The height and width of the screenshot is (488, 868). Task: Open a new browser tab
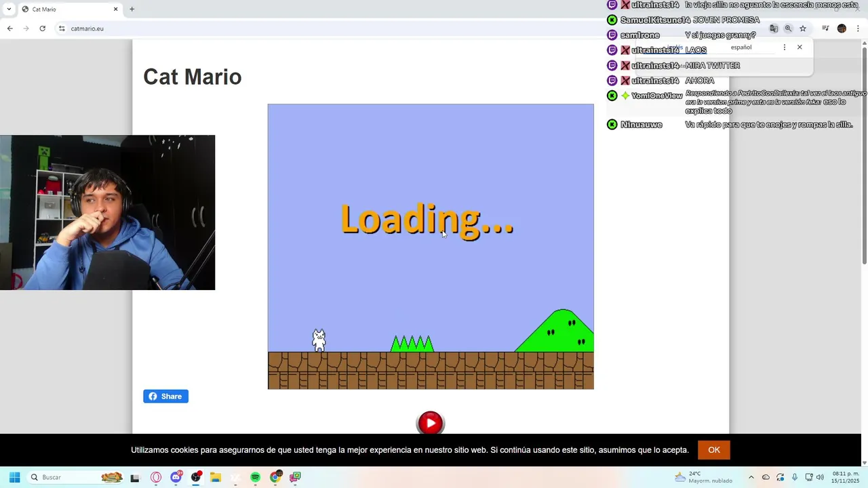tap(132, 9)
